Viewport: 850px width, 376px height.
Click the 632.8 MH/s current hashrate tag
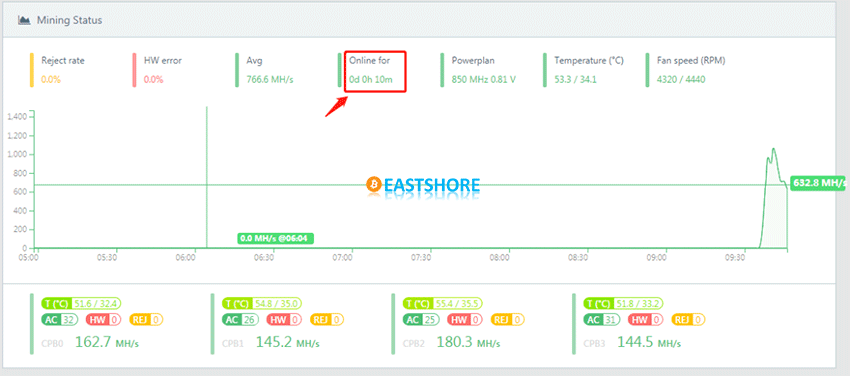pos(818,183)
